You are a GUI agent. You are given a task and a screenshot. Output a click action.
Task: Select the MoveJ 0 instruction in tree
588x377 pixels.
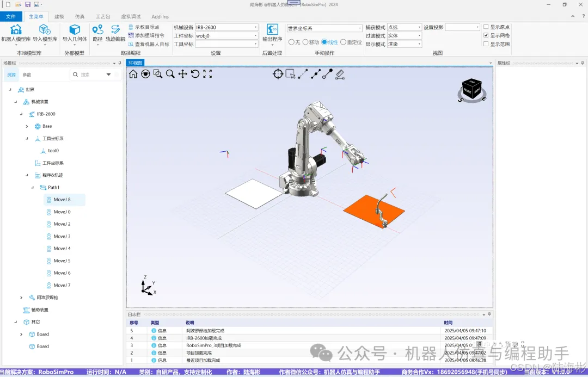pyautogui.click(x=62, y=212)
